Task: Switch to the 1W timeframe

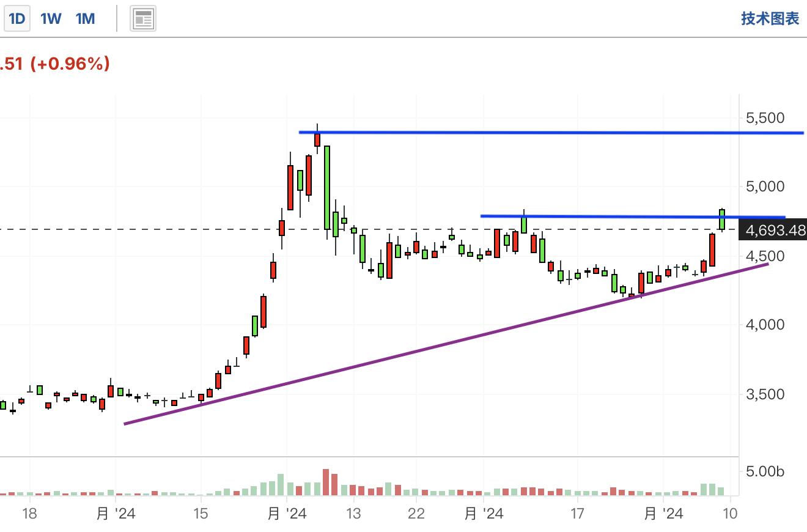Action: tap(51, 19)
